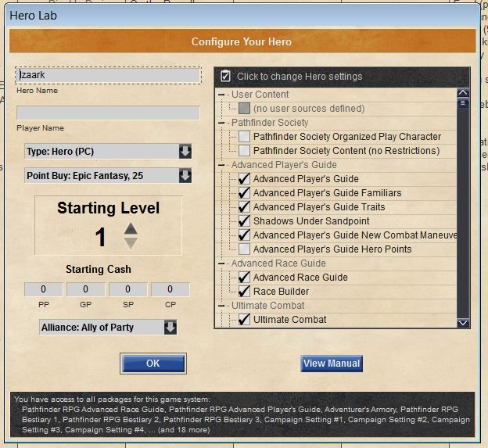
Task: Click the scrollbar thumb in the sources list
Action: point(463,103)
